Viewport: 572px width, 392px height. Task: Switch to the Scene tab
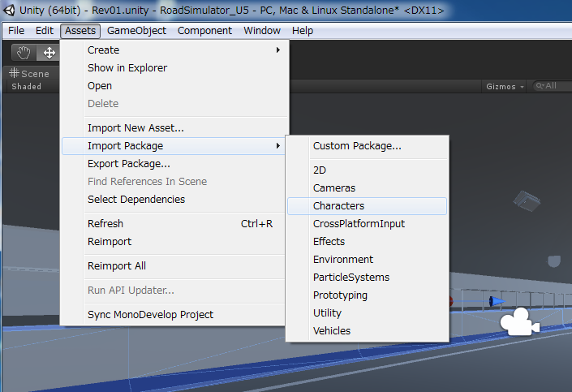coord(30,73)
